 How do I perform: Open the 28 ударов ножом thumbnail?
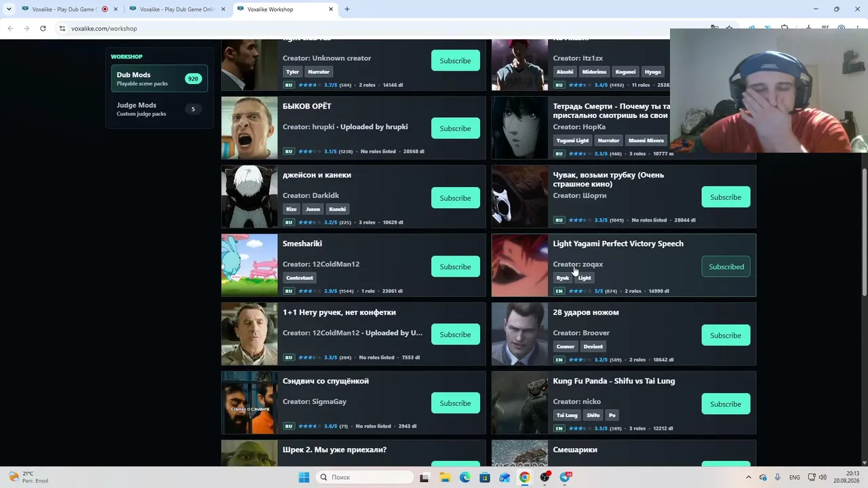point(519,334)
